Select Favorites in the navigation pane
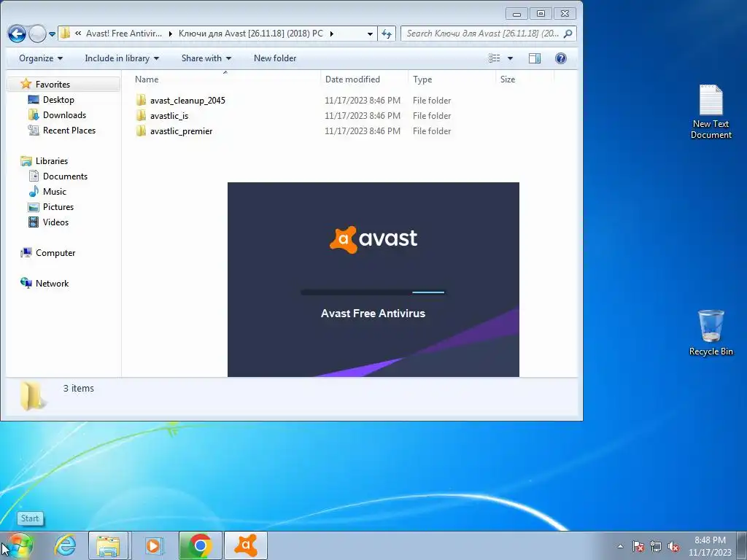This screenshot has height=560, width=747. coord(53,85)
